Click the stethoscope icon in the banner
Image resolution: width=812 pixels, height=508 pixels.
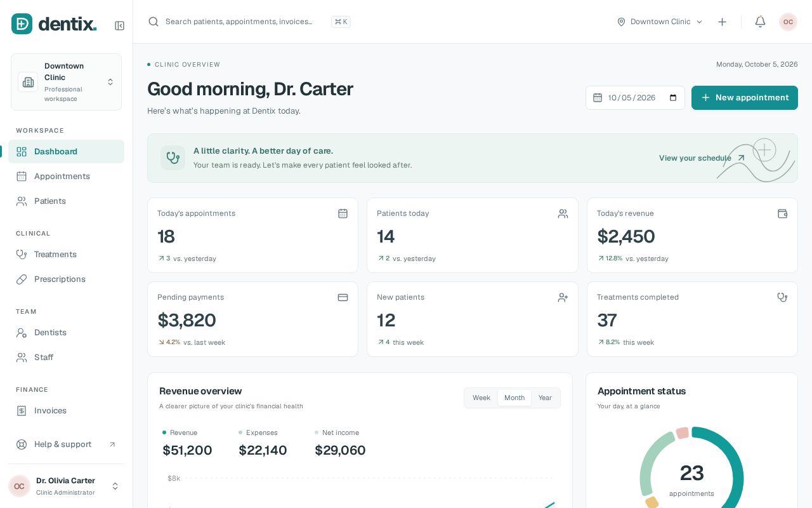click(173, 157)
